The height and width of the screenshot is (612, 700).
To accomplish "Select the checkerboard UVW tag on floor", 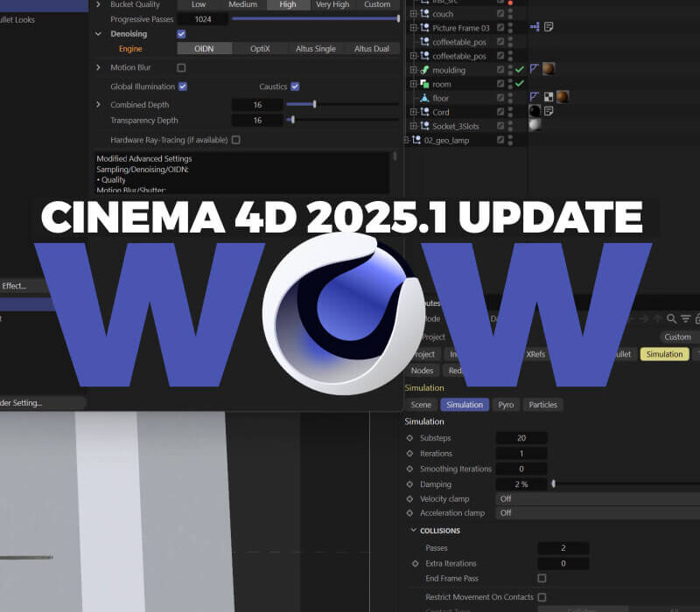I will (x=549, y=97).
